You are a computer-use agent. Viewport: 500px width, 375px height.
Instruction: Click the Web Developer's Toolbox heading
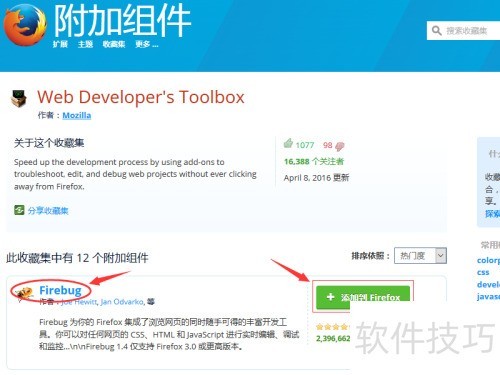tap(141, 97)
